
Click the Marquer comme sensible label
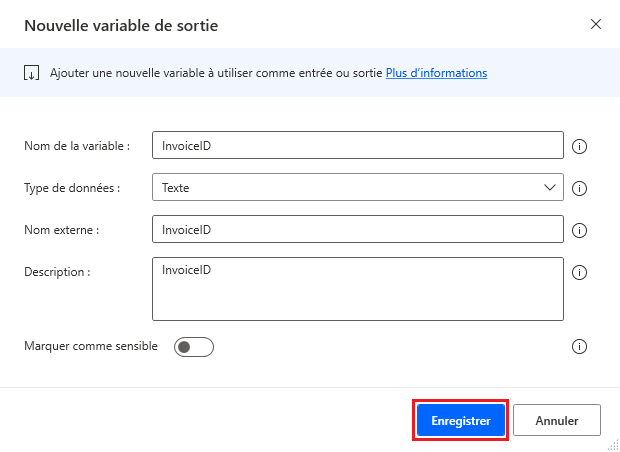[x=91, y=346]
